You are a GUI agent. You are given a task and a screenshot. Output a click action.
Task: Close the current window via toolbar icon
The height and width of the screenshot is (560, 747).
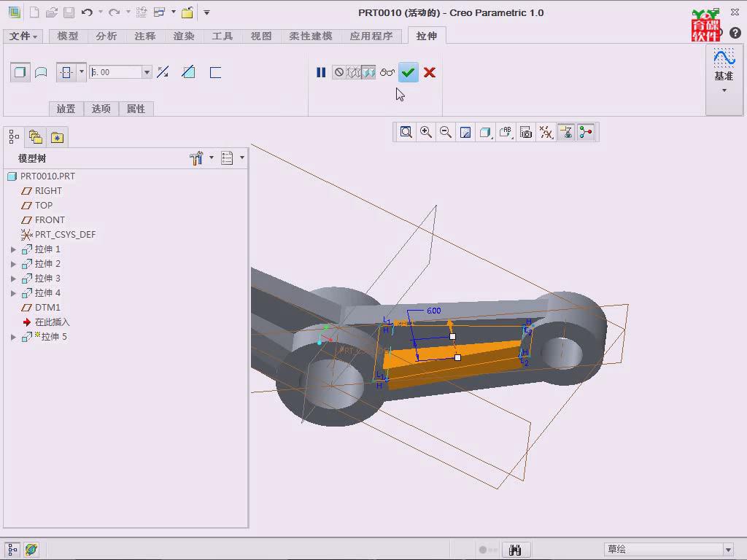187,12
